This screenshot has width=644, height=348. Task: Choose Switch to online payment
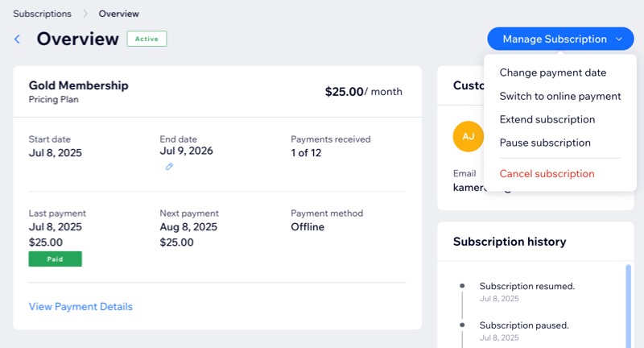coord(559,96)
